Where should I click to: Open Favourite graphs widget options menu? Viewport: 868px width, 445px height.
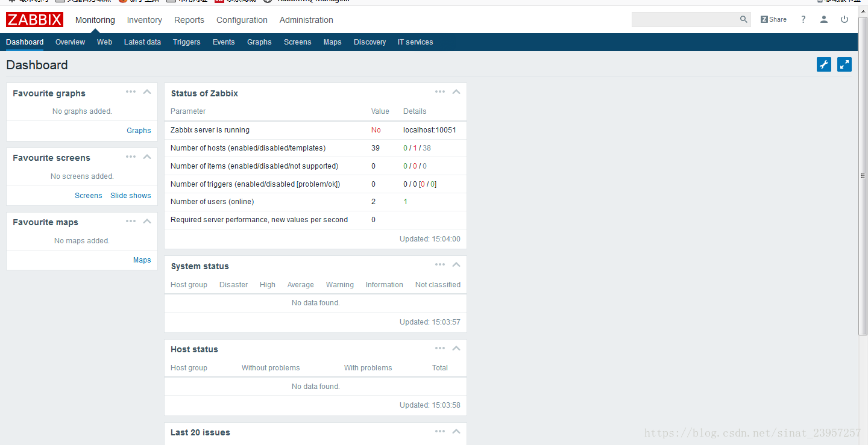tap(131, 92)
